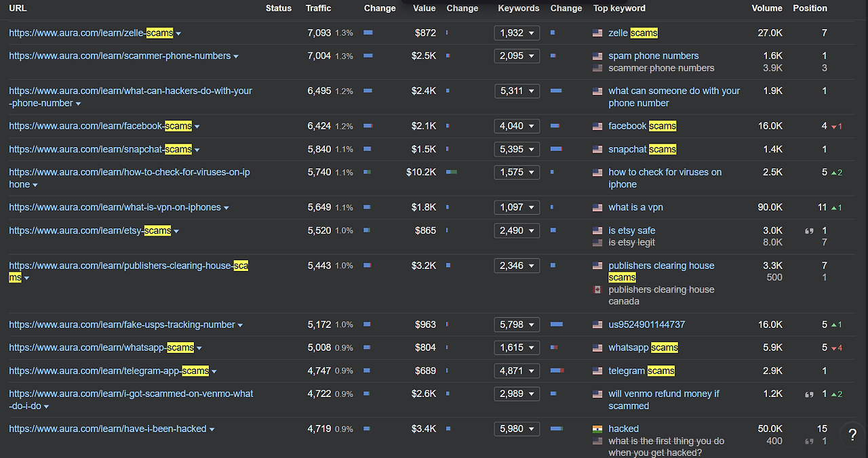Click the 27.0K volume value
868x458 pixels.
coord(770,33)
